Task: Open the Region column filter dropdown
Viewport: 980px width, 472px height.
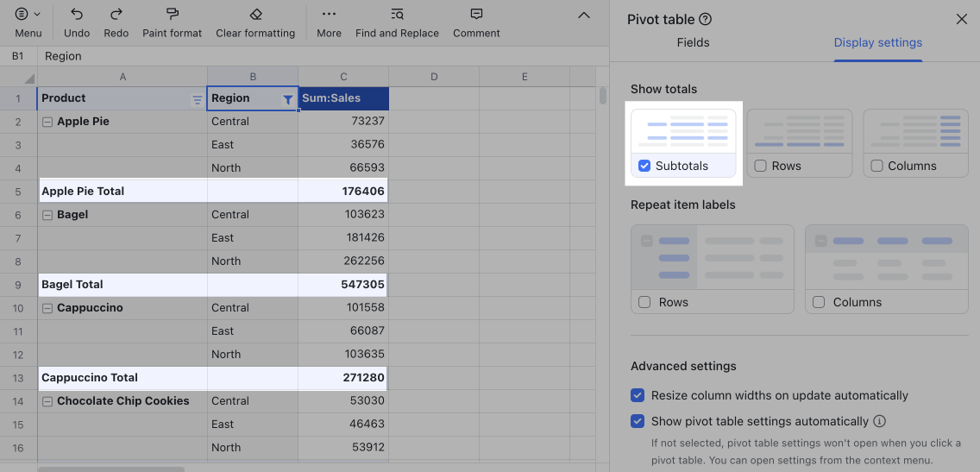Action: coord(288,99)
